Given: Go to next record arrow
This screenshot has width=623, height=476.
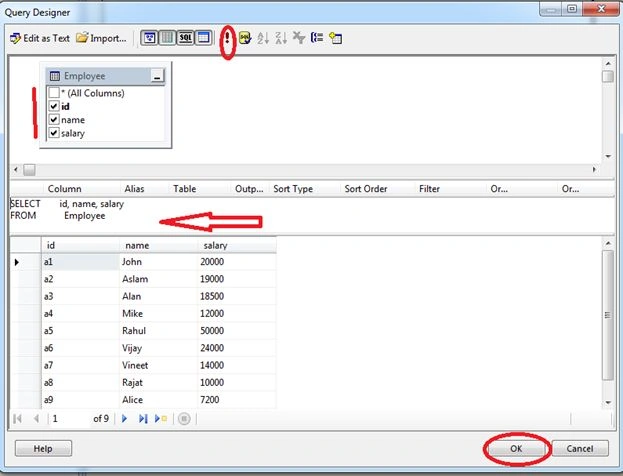Looking at the screenshot, I should [x=124, y=418].
